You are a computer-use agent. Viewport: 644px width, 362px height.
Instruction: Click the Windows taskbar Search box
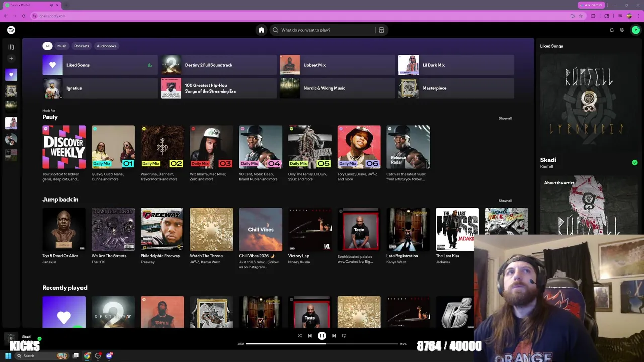pyautogui.click(x=42, y=356)
